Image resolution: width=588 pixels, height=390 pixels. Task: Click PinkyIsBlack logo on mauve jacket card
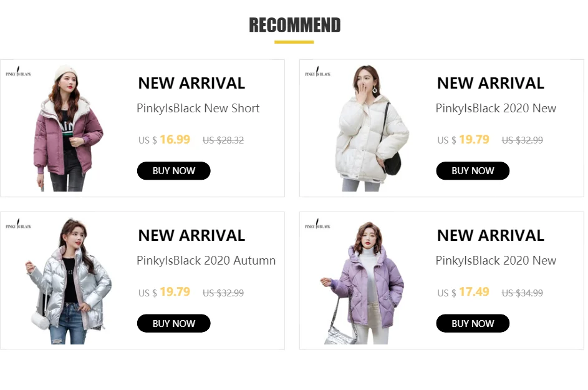click(x=18, y=72)
